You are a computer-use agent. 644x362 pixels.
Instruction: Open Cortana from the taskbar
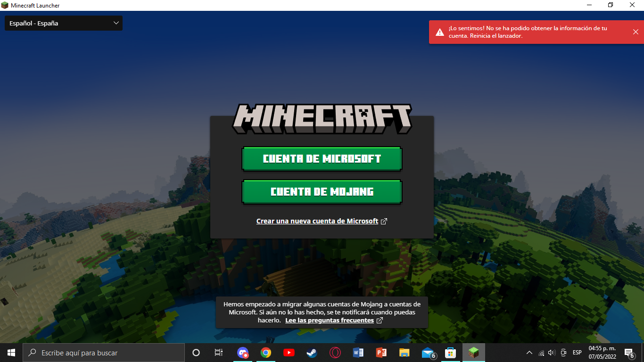196,353
